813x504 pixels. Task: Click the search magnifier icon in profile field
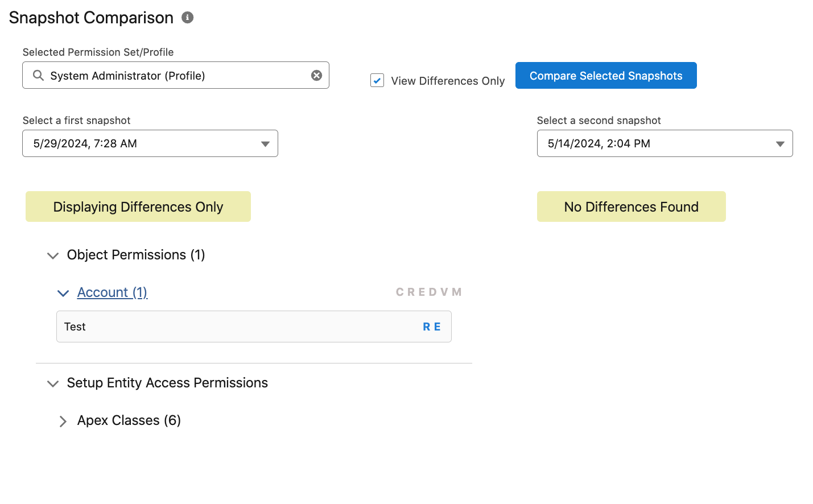pyautogui.click(x=38, y=76)
